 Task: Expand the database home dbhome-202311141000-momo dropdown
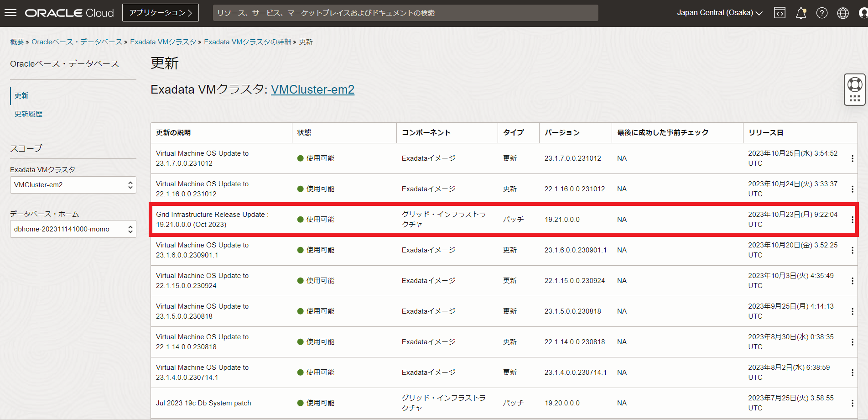73,229
